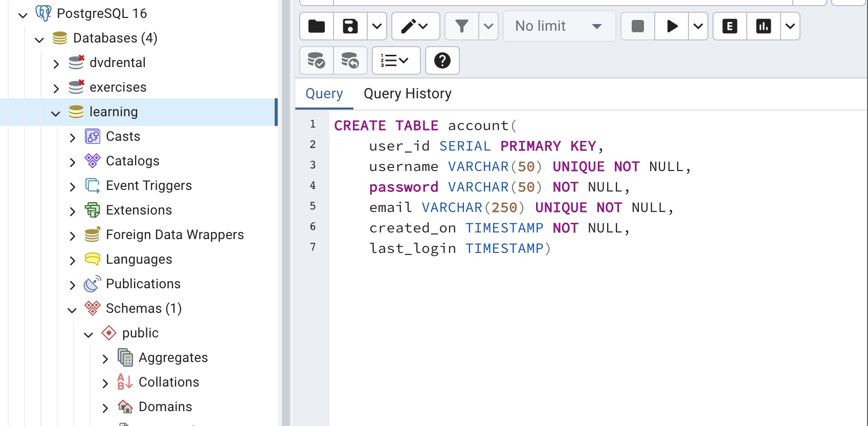Expand the Catalogs node
868x426 pixels.
72,162
